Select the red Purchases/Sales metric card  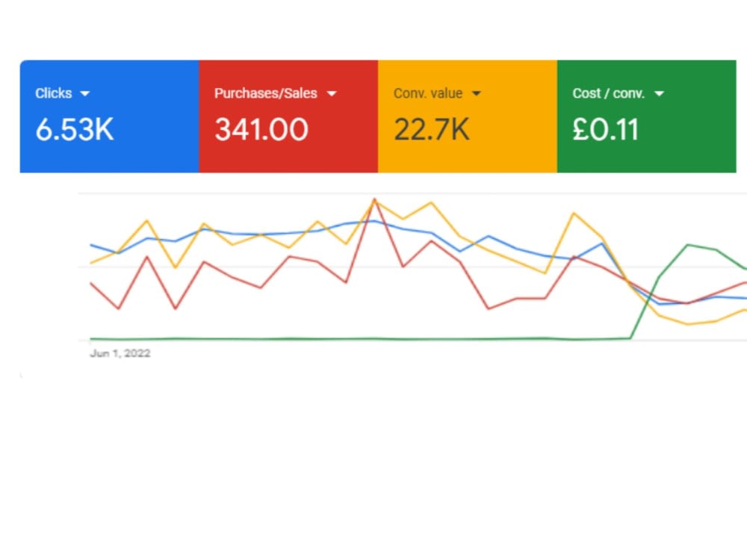(288, 116)
